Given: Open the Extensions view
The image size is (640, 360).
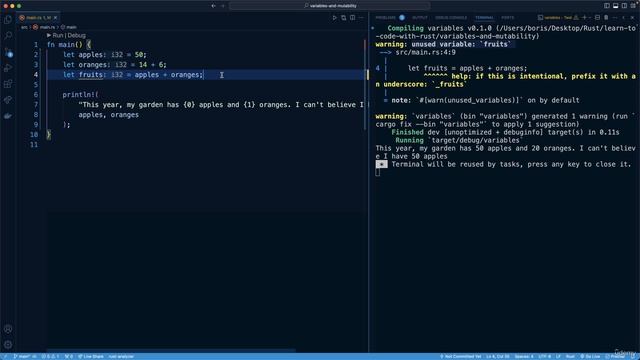Looking at the screenshot, I should [x=8, y=84].
